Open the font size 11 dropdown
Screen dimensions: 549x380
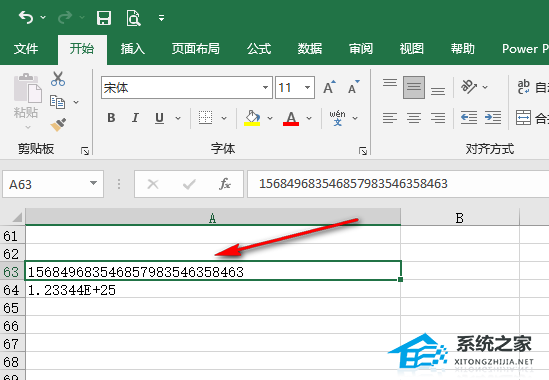[x=307, y=87]
